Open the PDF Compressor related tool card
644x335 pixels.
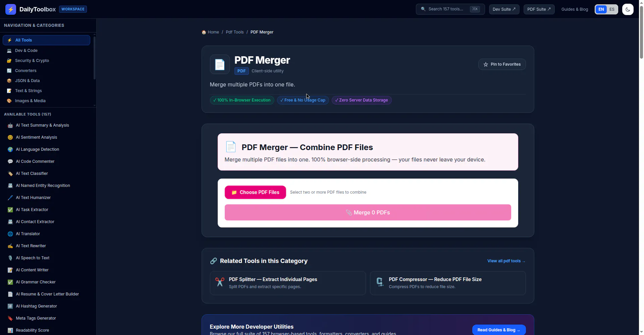pyautogui.click(x=448, y=283)
